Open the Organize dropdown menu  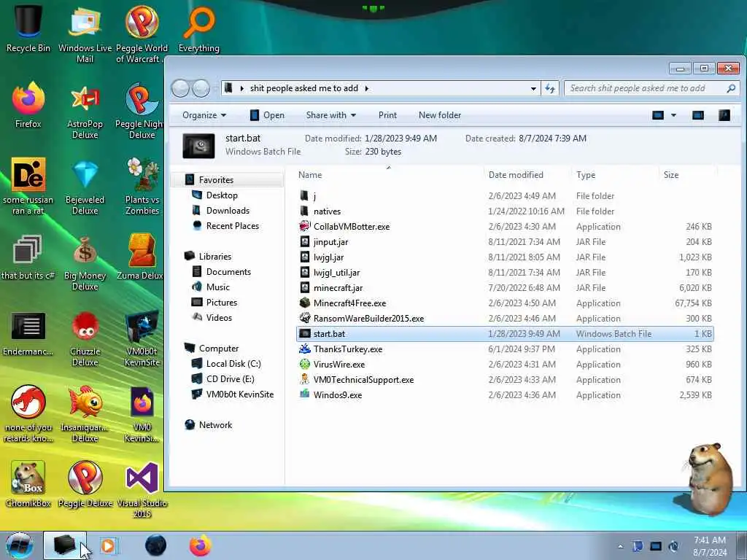204,115
